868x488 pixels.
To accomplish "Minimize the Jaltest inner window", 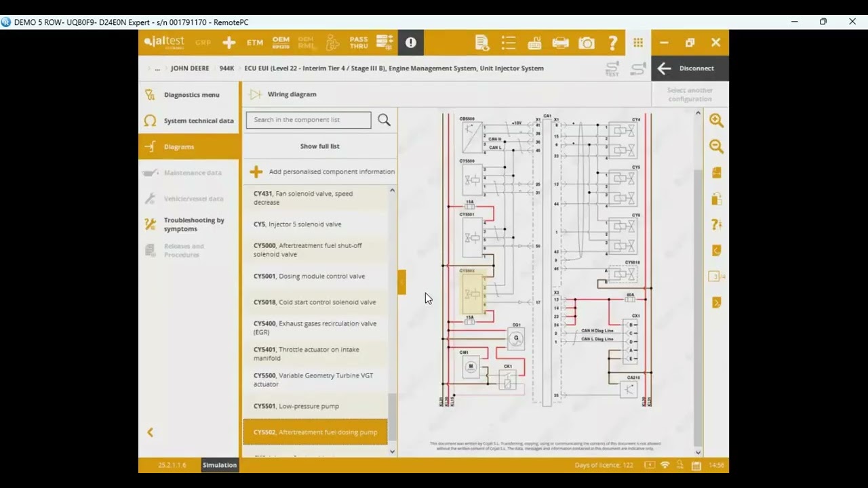I will pos(664,43).
